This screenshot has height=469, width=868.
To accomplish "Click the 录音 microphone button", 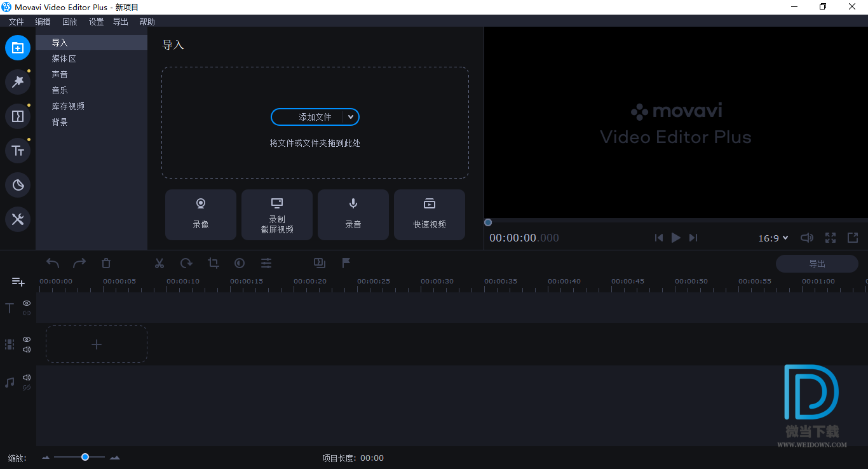I will point(353,215).
